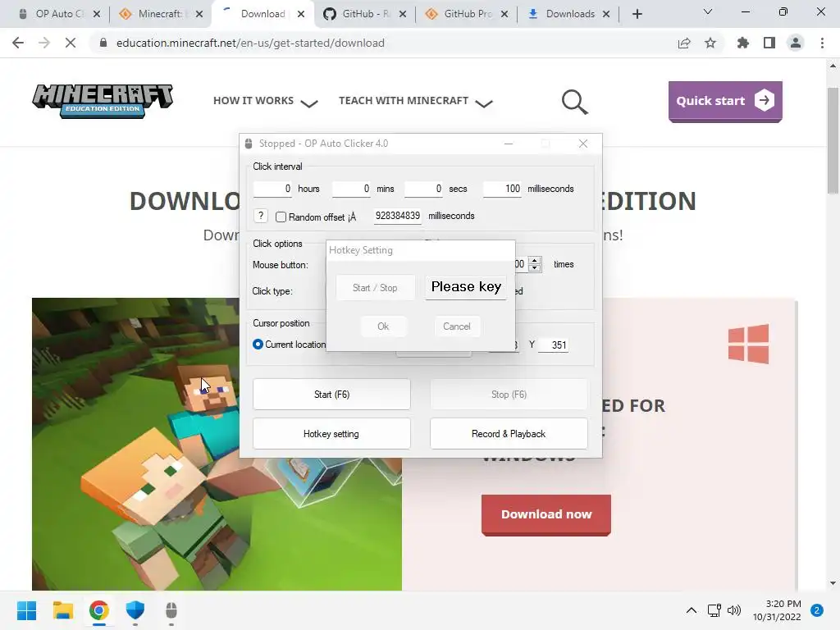Increase the repeat times spinner

[535, 260]
